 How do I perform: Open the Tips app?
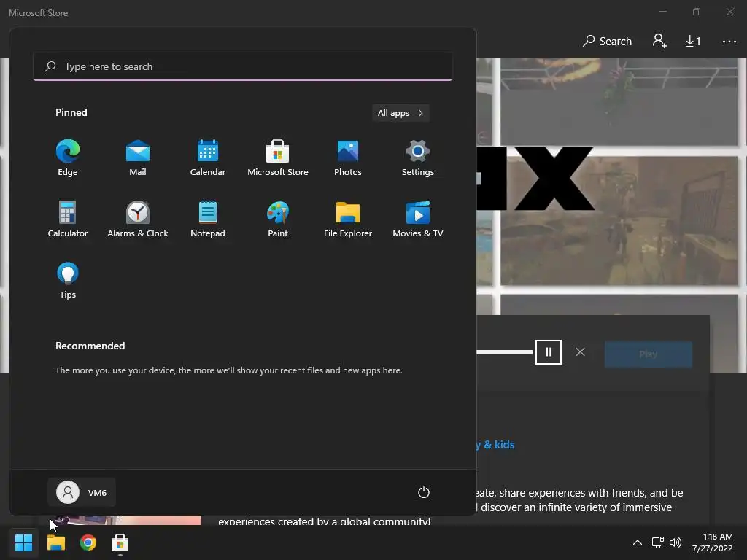point(68,280)
